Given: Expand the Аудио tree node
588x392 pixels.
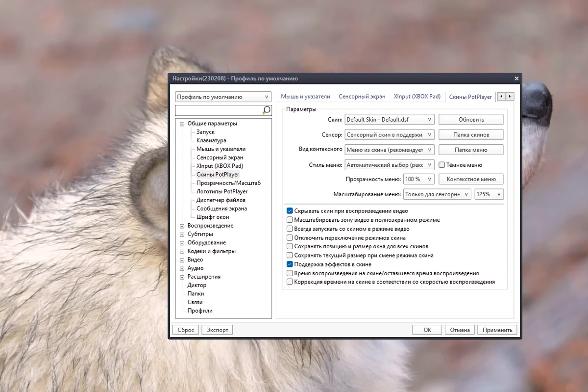Looking at the screenshot, I should pos(182,268).
